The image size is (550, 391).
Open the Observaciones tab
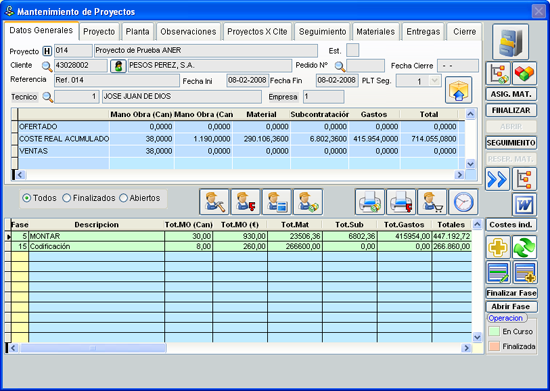coord(188,32)
